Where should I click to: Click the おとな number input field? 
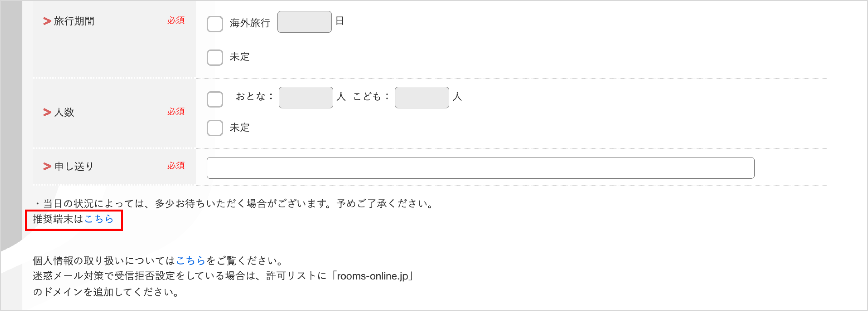(305, 97)
